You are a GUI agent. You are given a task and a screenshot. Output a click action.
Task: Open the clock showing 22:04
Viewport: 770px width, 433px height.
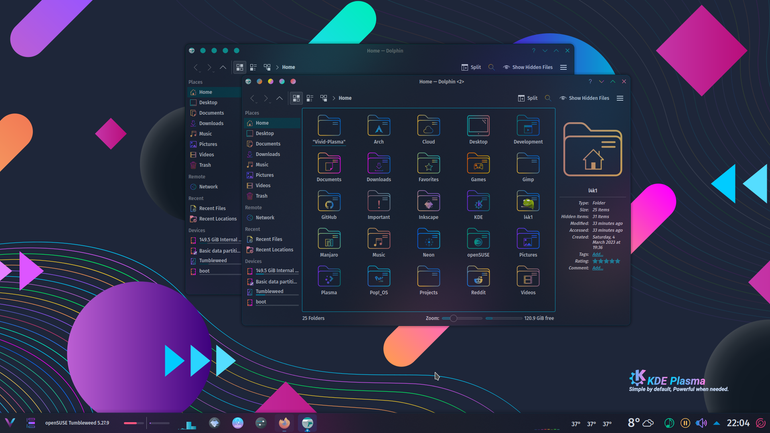tap(738, 423)
